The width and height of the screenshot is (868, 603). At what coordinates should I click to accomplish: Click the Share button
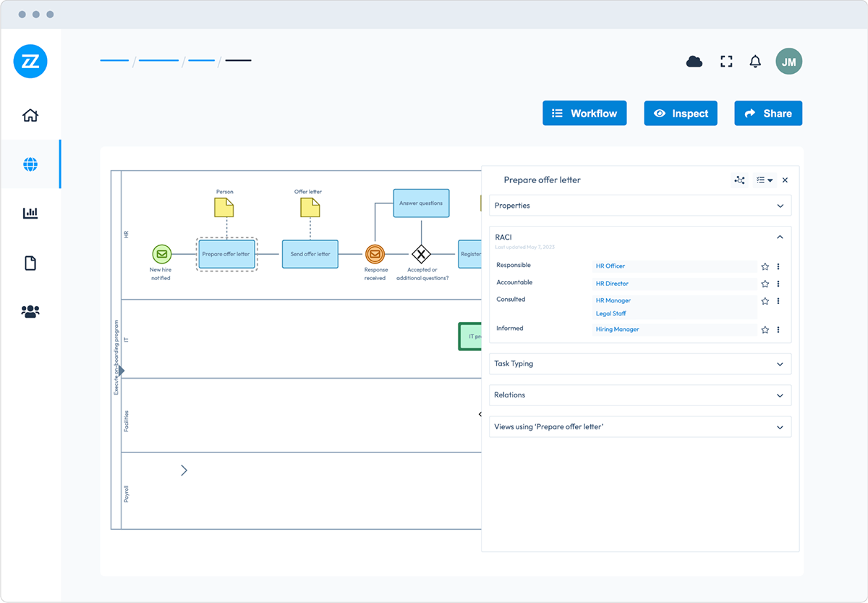coord(768,113)
